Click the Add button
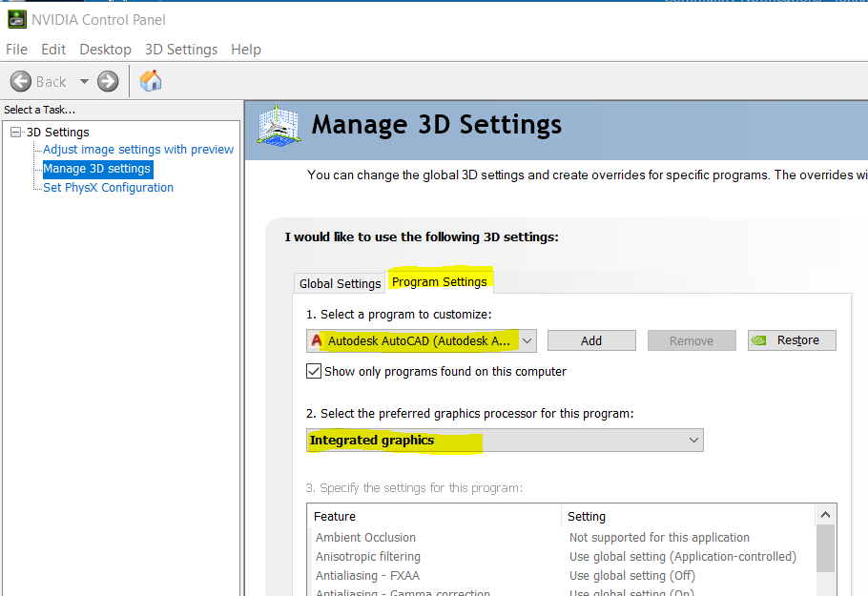Image resolution: width=868 pixels, height=596 pixels. (x=591, y=340)
